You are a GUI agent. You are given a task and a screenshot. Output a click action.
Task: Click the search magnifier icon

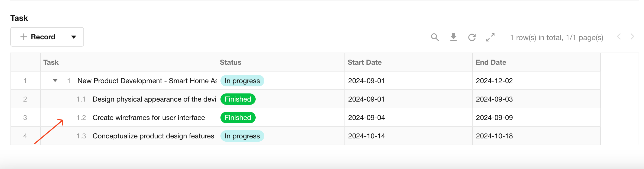tap(435, 37)
